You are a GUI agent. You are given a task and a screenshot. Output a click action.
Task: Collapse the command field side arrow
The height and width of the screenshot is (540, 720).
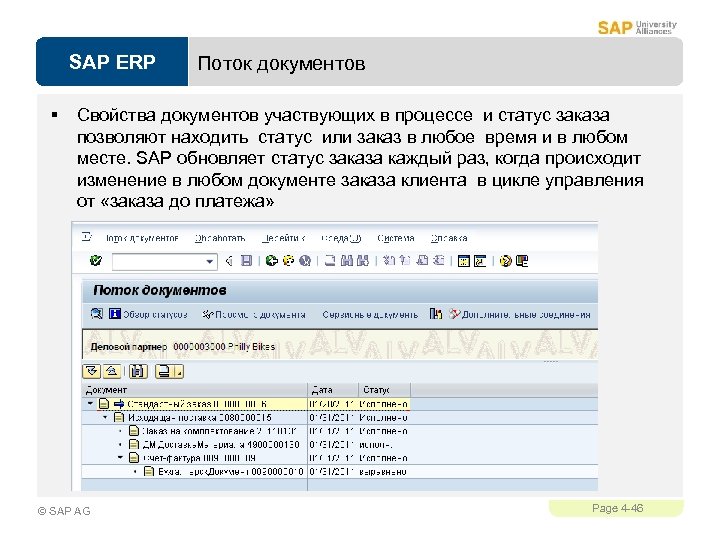(x=229, y=261)
